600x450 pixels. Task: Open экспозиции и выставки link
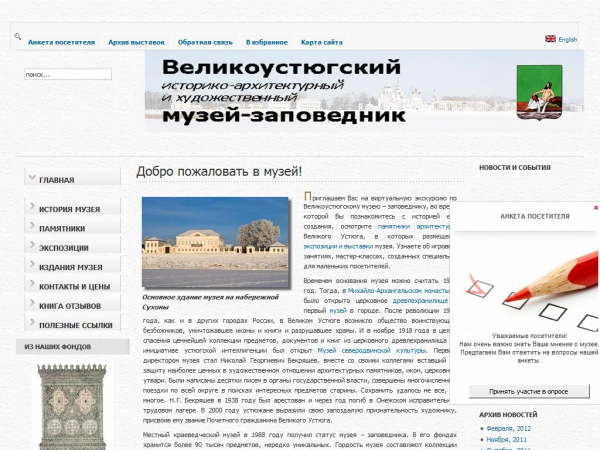(x=338, y=246)
